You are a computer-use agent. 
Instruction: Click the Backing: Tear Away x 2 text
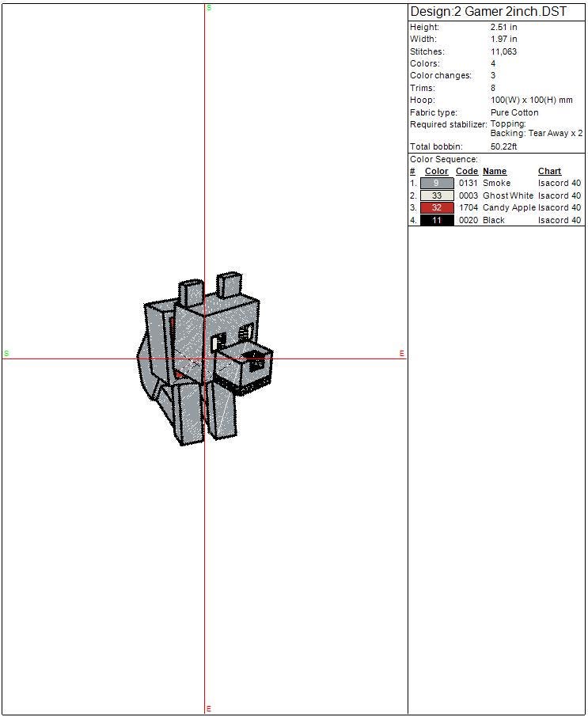(x=536, y=134)
